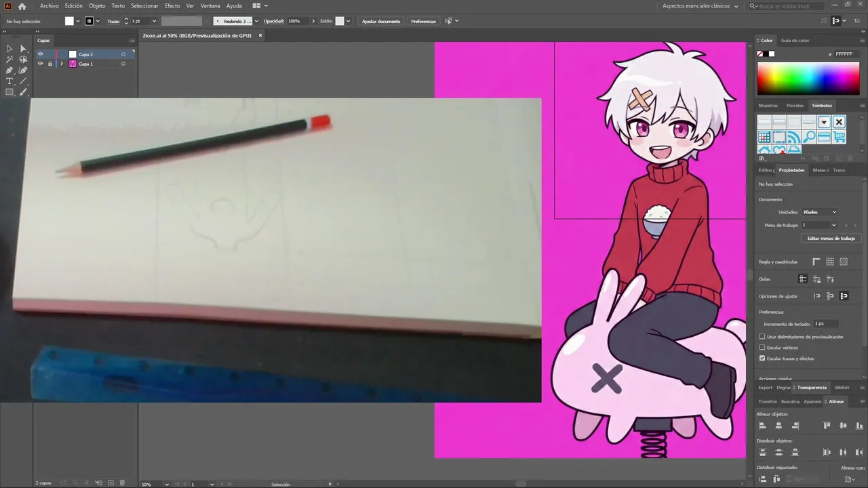Select the Selection (black arrow) tool
The height and width of the screenshot is (488, 868).
click(9, 49)
